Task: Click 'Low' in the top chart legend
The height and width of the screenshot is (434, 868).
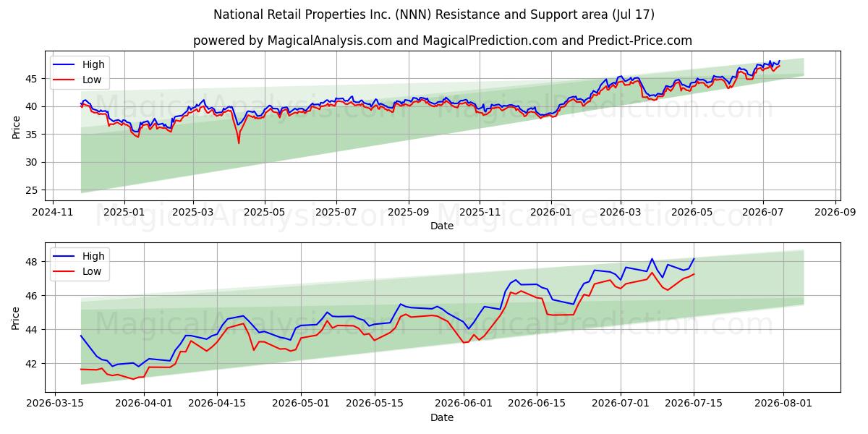Action: tap(92, 80)
